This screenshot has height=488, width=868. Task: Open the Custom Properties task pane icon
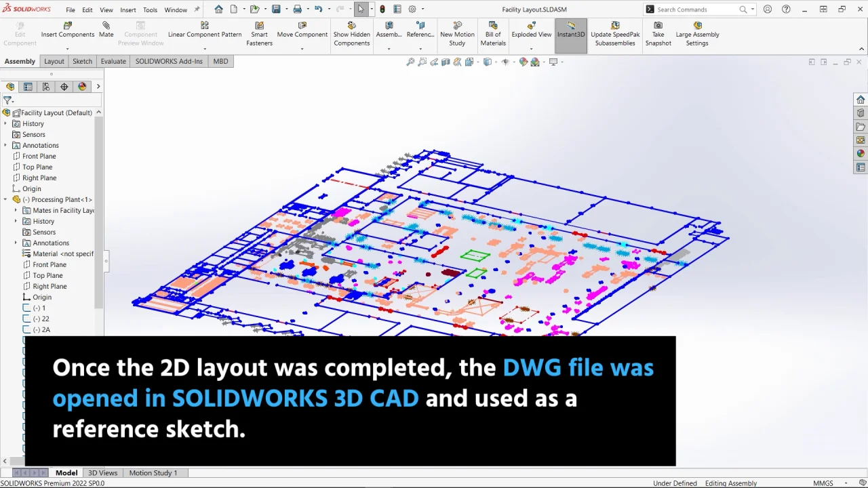[861, 167]
